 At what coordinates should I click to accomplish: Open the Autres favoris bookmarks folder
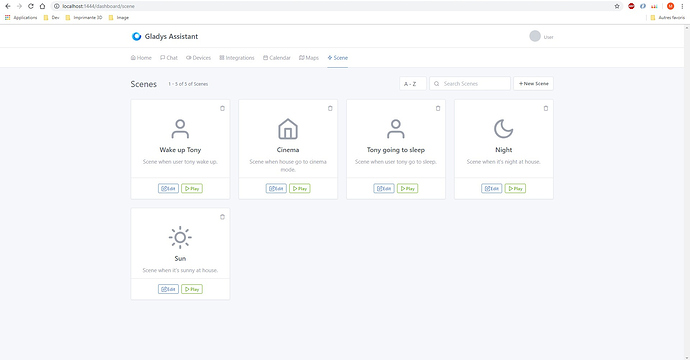coord(668,18)
